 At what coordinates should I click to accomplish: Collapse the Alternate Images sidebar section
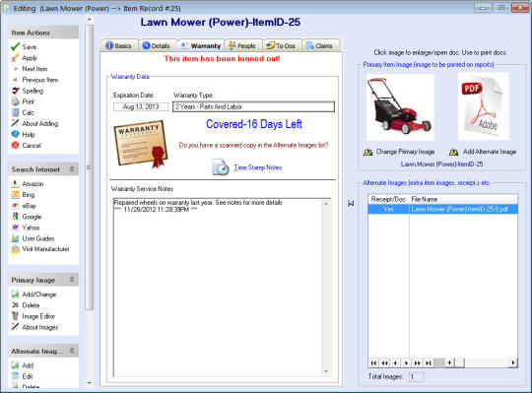tap(72, 351)
